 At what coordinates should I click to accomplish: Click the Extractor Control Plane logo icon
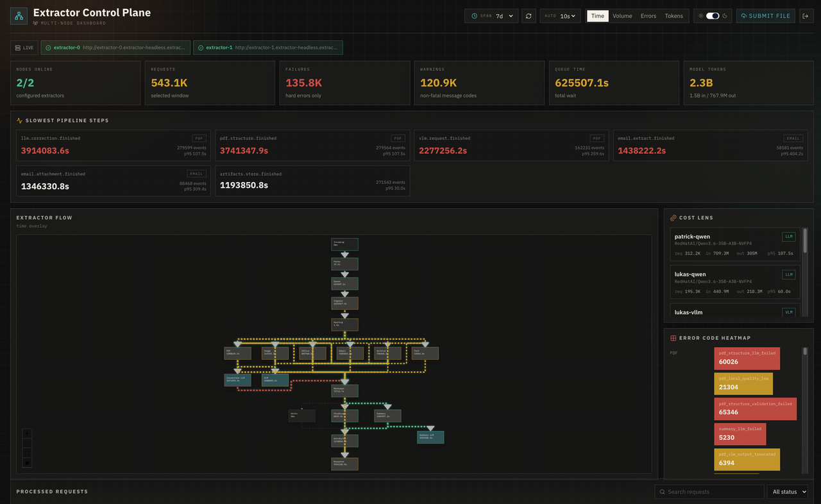pos(19,16)
